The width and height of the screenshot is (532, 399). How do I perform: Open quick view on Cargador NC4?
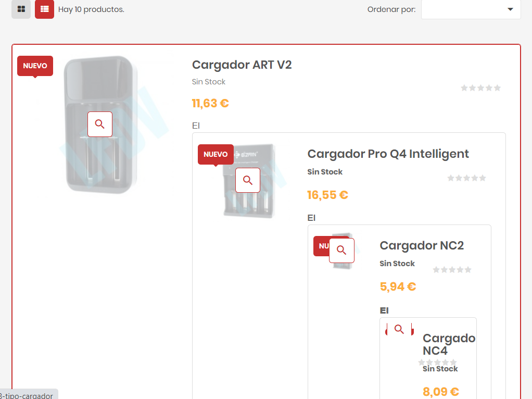click(x=399, y=329)
